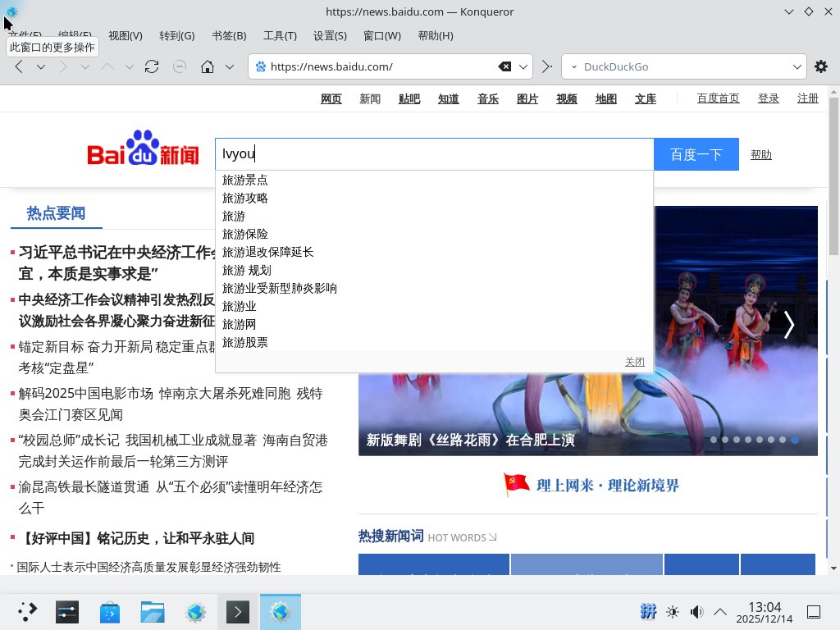Expand the URL history dropdown
The height and width of the screenshot is (630, 840).
click(523, 67)
